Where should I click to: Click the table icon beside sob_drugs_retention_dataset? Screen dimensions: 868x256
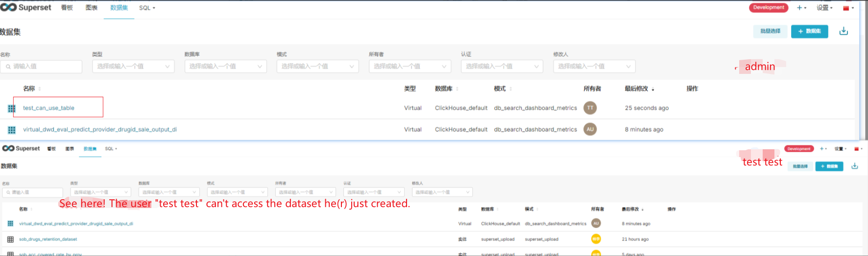point(10,239)
